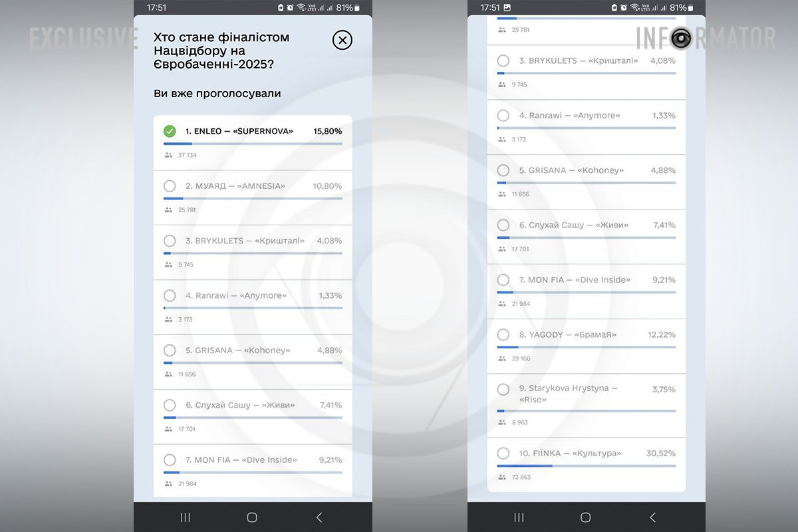Tap the green checkmark next to ENLEO
798x532 pixels.
[x=170, y=131]
